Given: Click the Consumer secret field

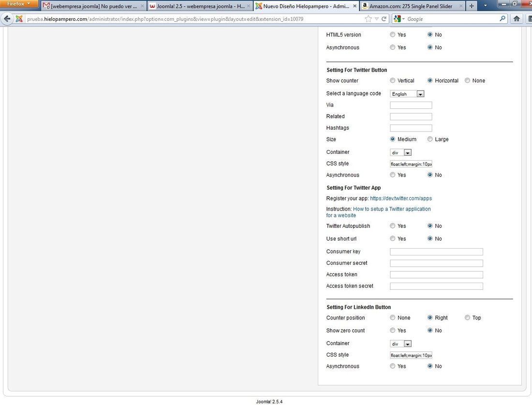Looking at the screenshot, I should tap(436, 263).
